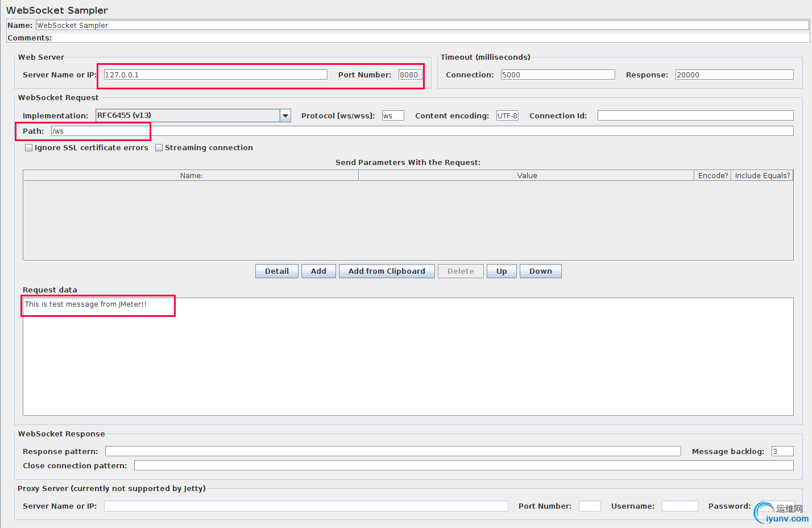Click the Comments input field
This screenshot has width=812, height=528.
tap(431, 38)
